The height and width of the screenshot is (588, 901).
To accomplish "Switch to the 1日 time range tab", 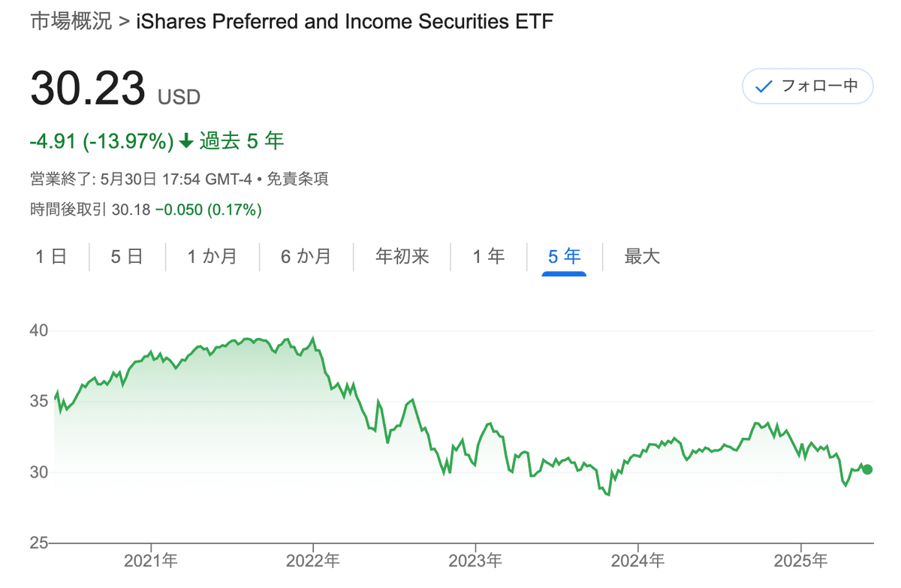I will point(51,256).
